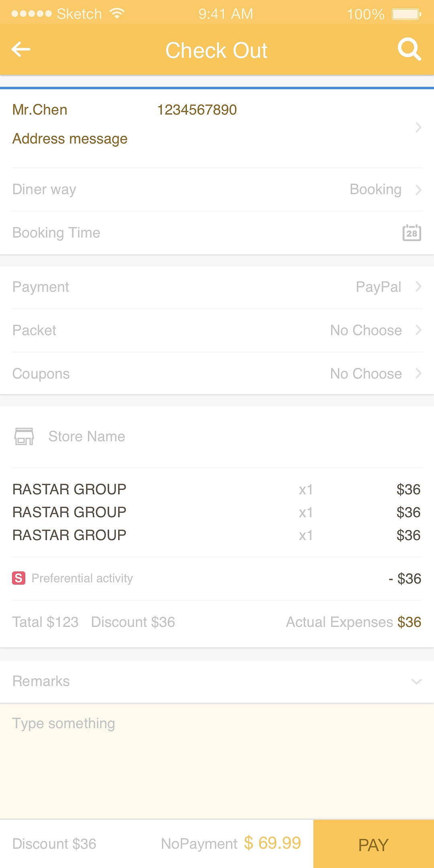The image size is (434, 868).
Task: Tap the NoPayment $ 69.99 total
Action: pyautogui.click(x=231, y=843)
